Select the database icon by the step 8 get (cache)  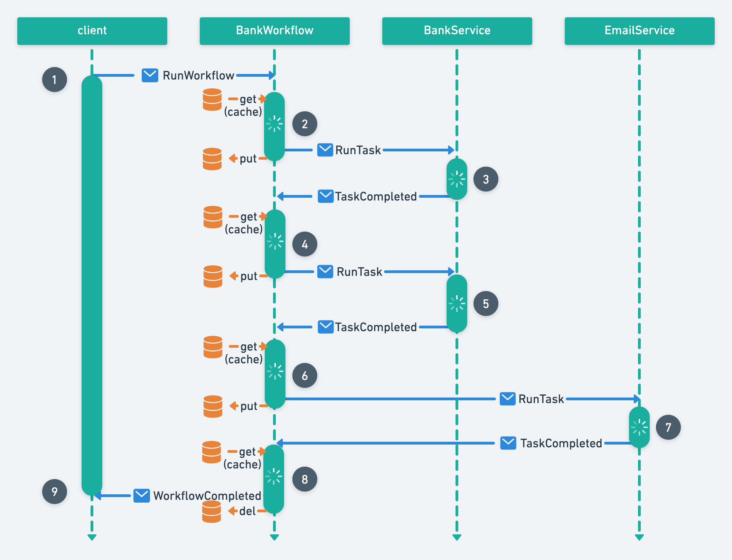[212, 452]
